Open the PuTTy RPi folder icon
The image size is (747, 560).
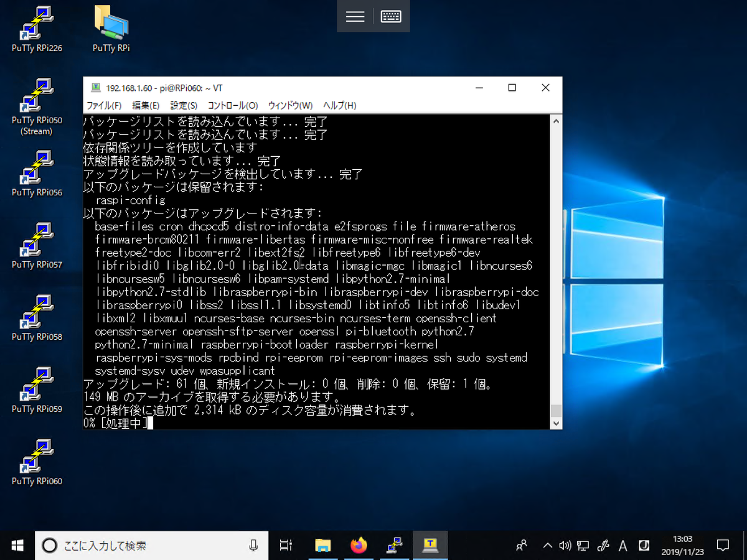point(111,29)
